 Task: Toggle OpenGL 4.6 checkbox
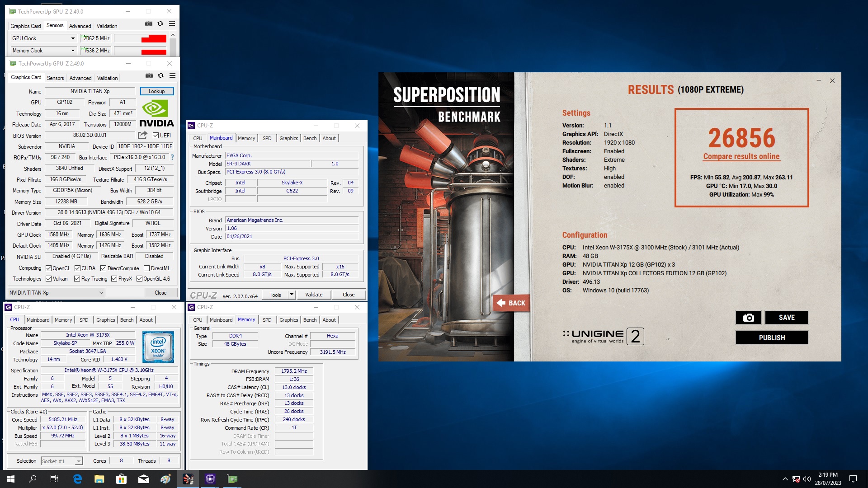139,279
